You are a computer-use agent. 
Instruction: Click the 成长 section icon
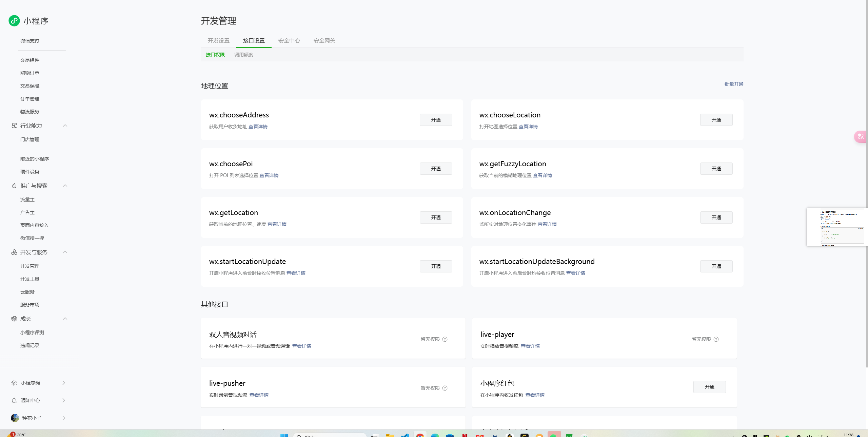(14, 319)
